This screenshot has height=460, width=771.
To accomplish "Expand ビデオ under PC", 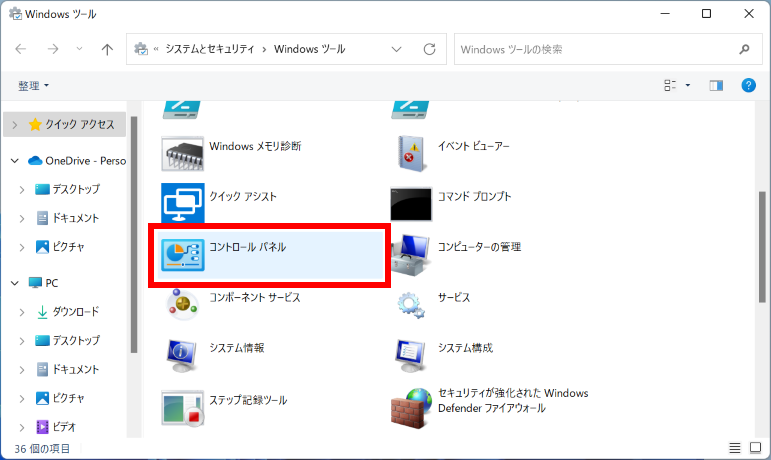I will pyautogui.click(x=22, y=427).
